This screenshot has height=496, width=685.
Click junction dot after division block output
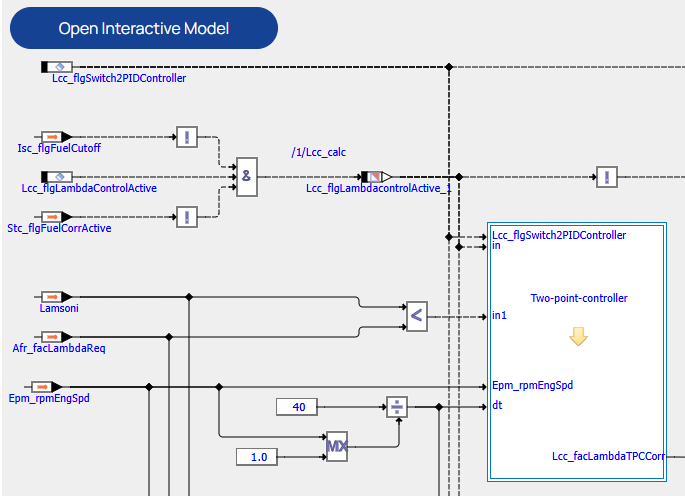point(439,407)
